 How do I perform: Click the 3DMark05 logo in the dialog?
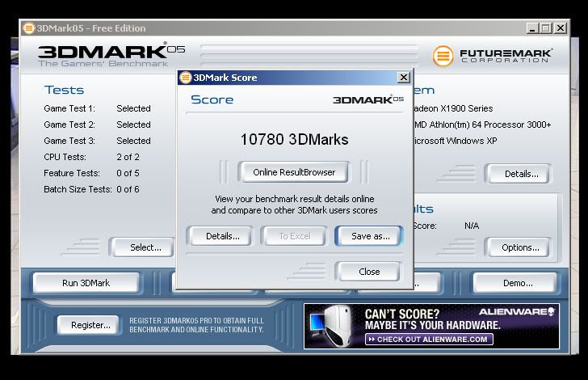coord(368,99)
